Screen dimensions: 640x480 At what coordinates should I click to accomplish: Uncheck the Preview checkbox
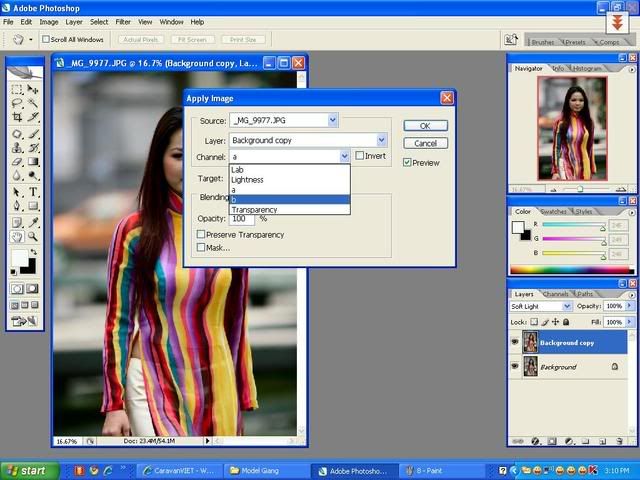(407, 162)
